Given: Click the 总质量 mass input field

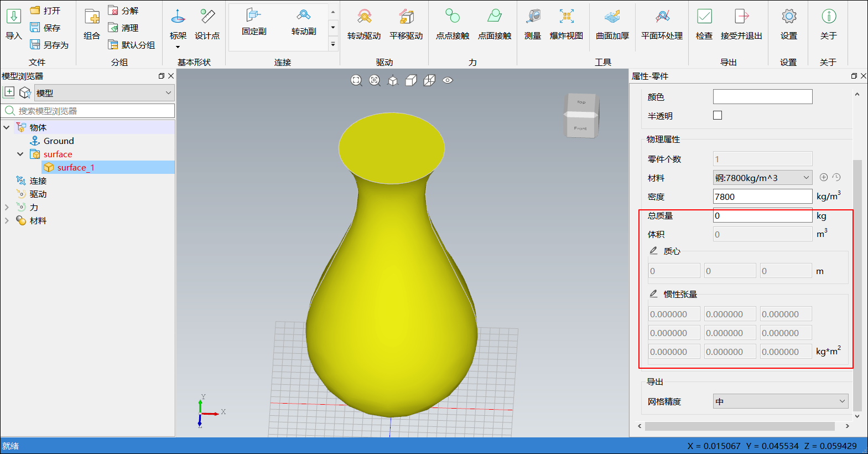Looking at the screenshot, I should pos(762,215).
